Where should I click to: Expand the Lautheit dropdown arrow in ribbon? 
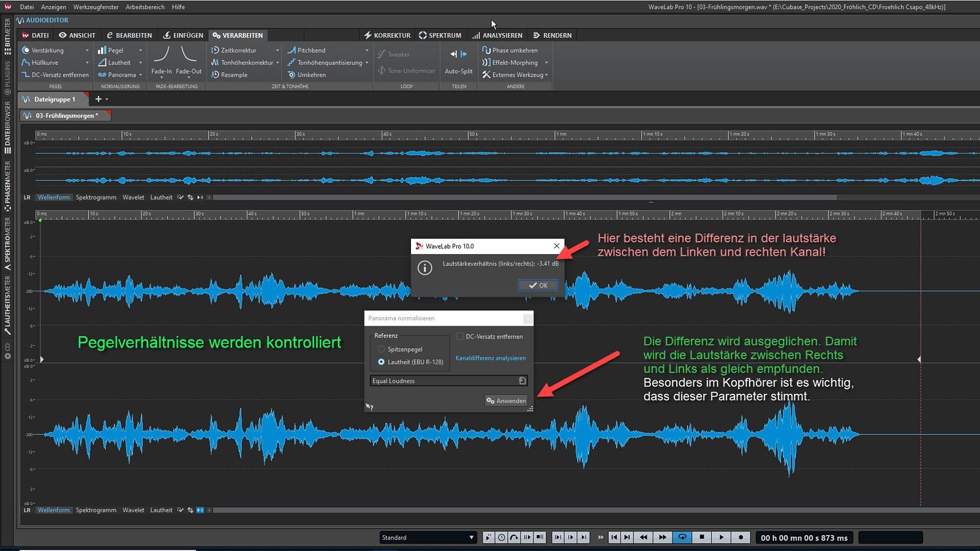coord(140,62)
